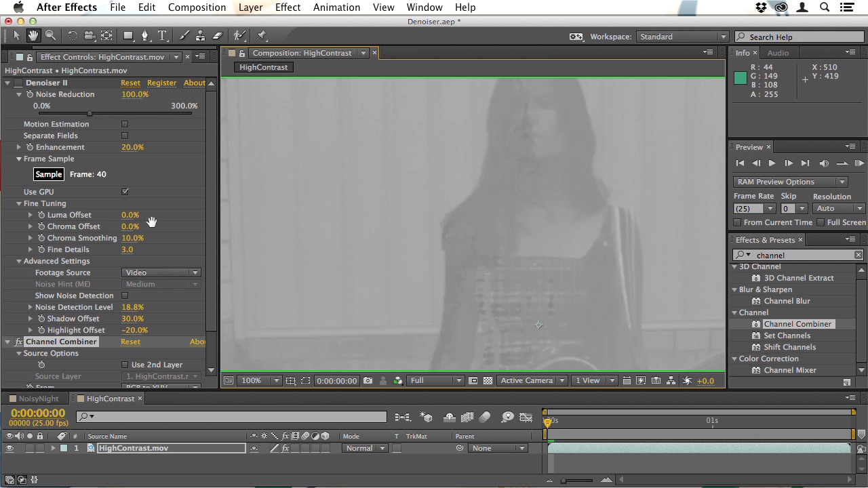Screen dimensions: 868x488
Task: Select the Hand tool in toolbar
Action: pyautogui.click(x=33, y=36)
